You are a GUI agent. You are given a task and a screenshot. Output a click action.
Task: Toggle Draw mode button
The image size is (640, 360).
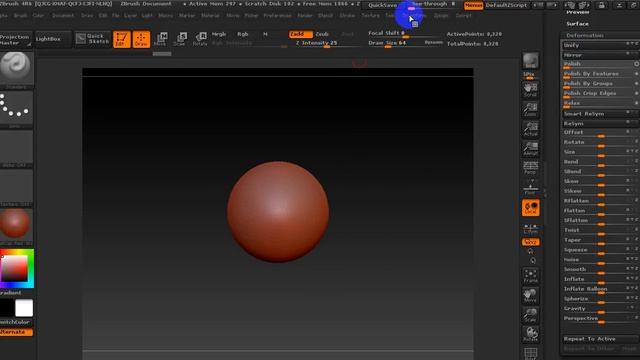pos(141,39)
